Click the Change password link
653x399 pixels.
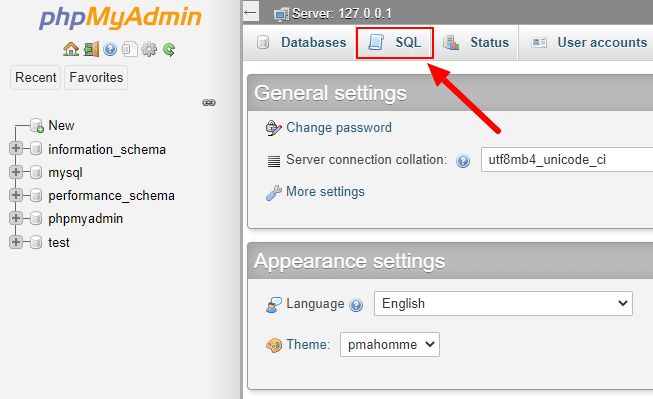339,127
